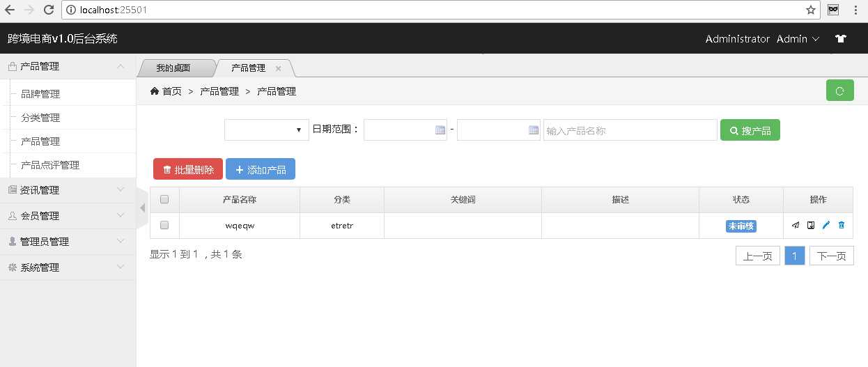Screen dimensions: 868x367
Task: Focus the 输入产品名称 search field
Action: pos(630,130)
